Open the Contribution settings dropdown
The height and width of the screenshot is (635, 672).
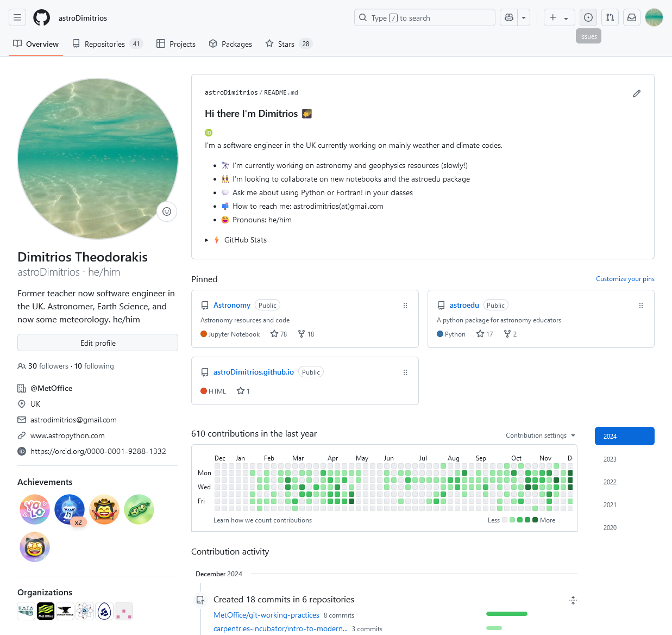coord(541,435)
